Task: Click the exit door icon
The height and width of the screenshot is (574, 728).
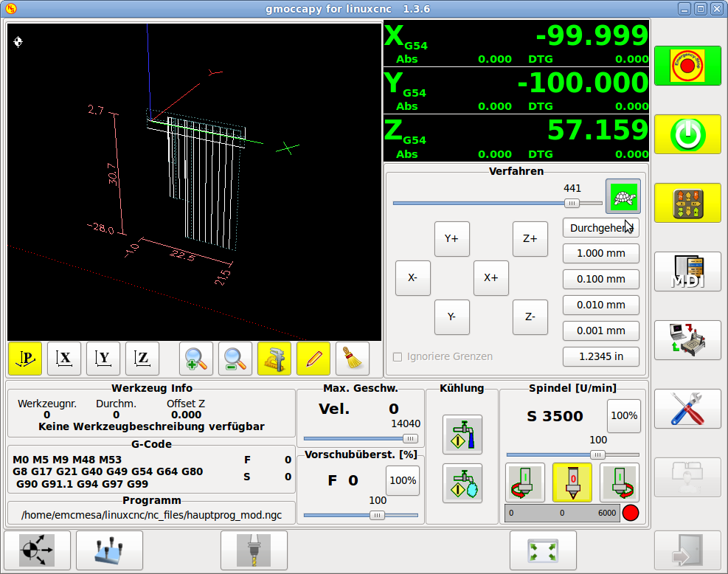Action: tap(687, 550)
